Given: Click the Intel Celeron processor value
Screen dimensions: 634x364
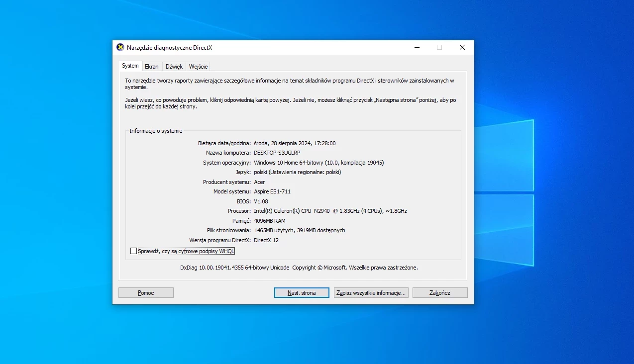Looking at the screenshot, I should (x=330, y=211).
